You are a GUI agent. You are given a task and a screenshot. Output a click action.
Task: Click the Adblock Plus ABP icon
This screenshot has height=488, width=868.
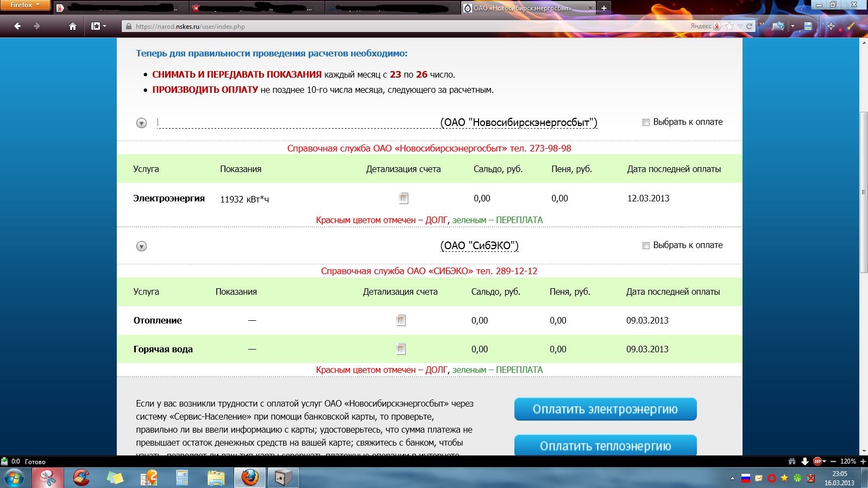point(817,461)
